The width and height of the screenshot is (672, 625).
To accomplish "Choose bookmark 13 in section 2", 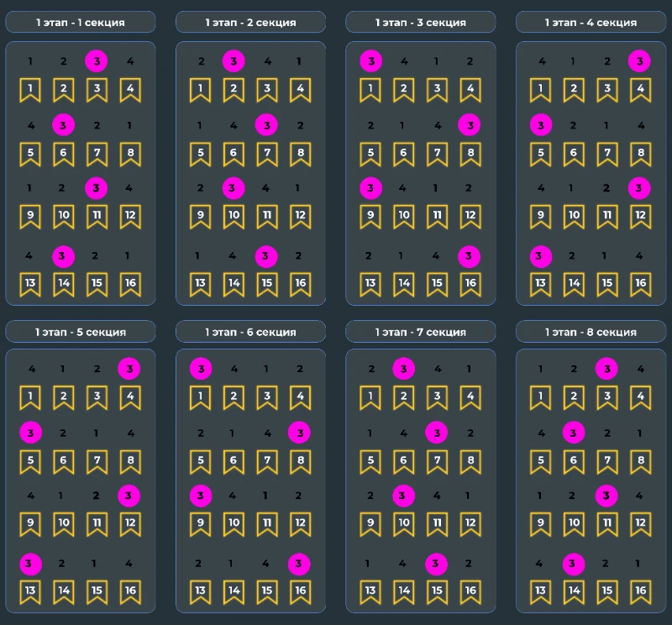I will tap(200, 284).
